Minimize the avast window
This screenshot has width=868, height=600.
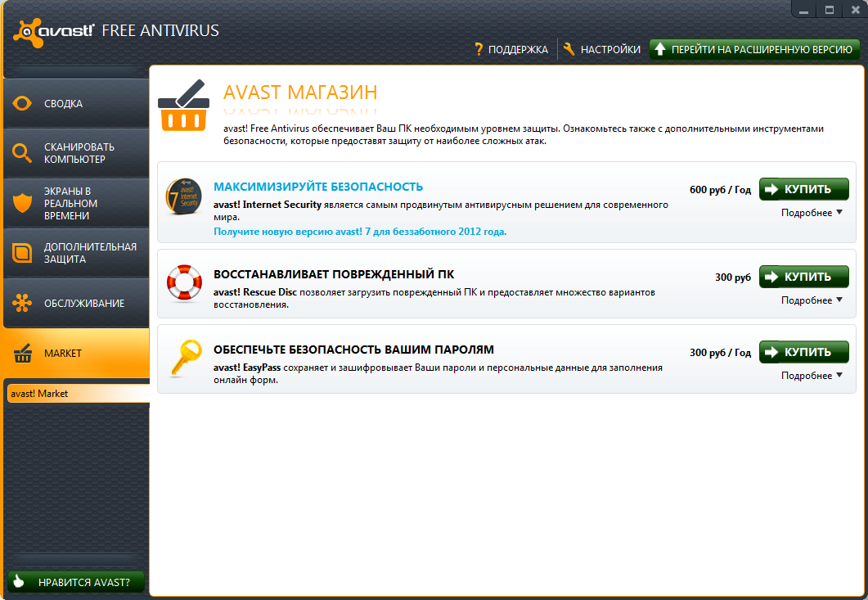click(804, 10)
